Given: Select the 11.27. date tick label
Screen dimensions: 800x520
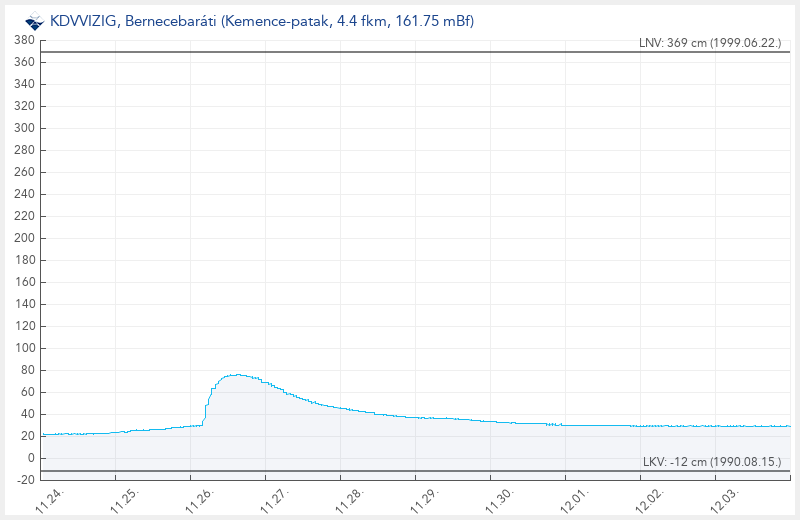Looking at the screenshot, I should pyautogui.click(x=275, y=499).
